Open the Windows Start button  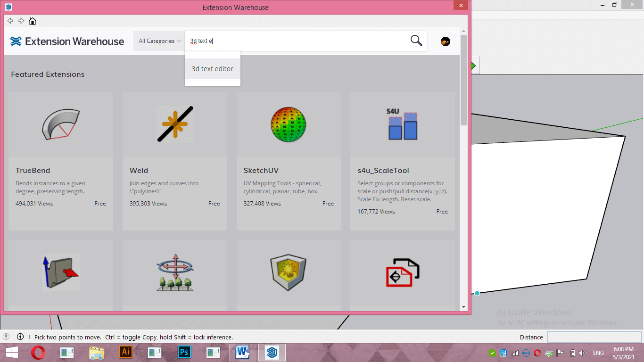[x=11, y=352]
